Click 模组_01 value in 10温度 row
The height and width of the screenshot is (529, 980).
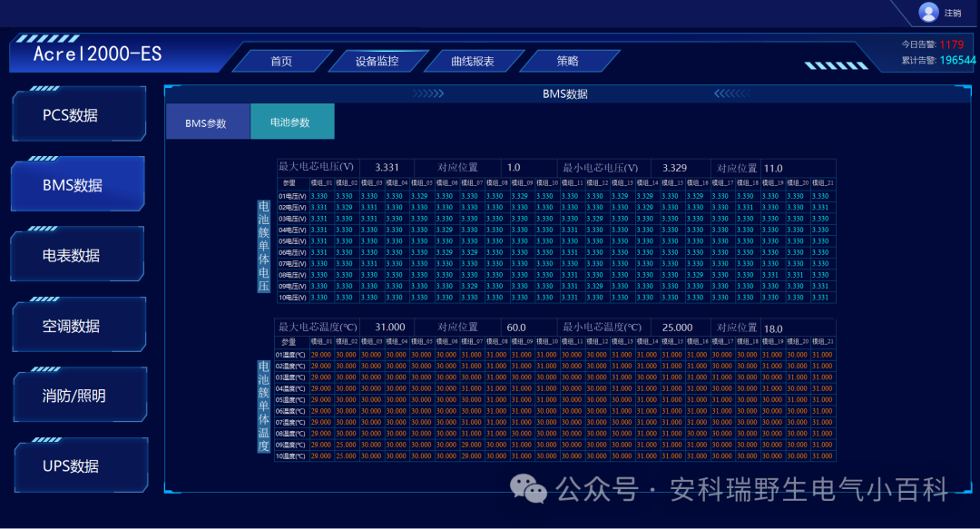point(321,456)
